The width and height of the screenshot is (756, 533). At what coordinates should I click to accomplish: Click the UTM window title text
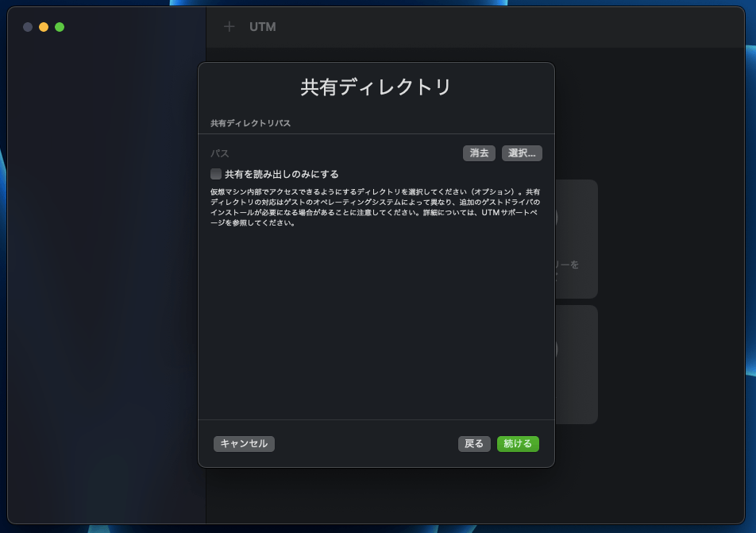(262, 26)
